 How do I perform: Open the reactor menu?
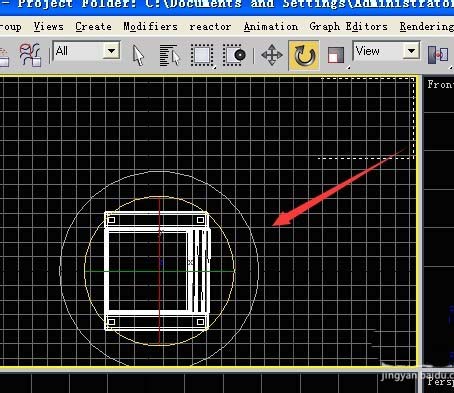click(x=210, y=26)
